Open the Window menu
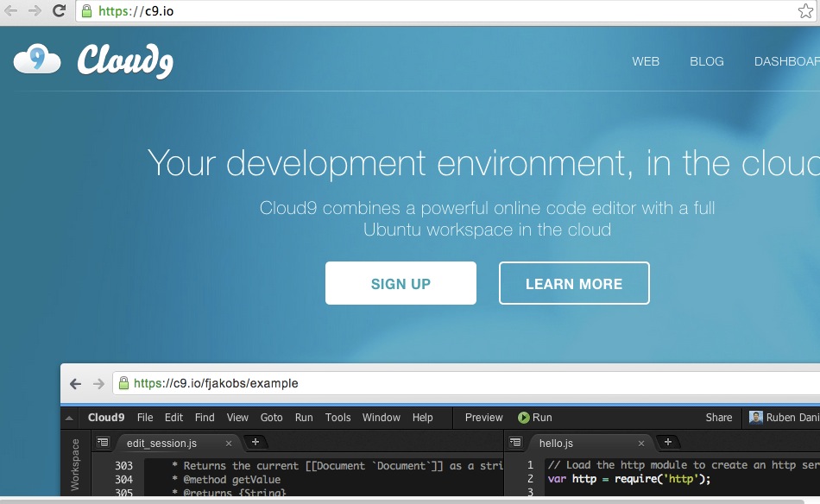 [382, 417]
